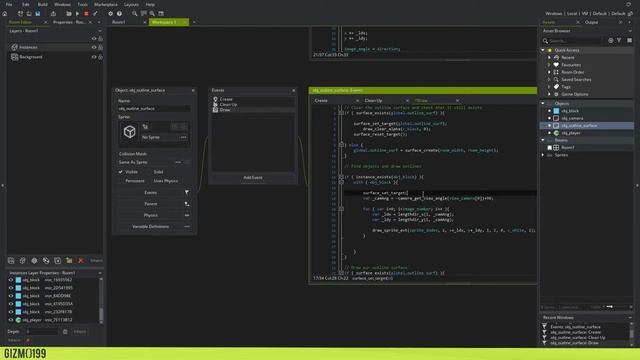
Task: Clean the build with the broom icon
Action: point(95,13)
